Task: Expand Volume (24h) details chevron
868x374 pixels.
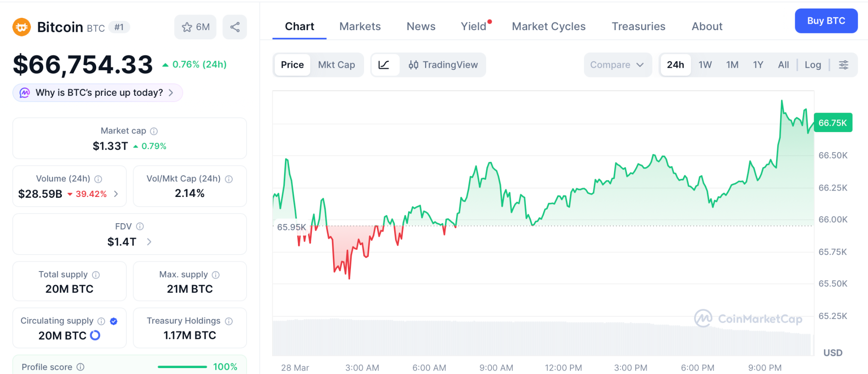Action: pyautogui.click(x=116, y=194)
